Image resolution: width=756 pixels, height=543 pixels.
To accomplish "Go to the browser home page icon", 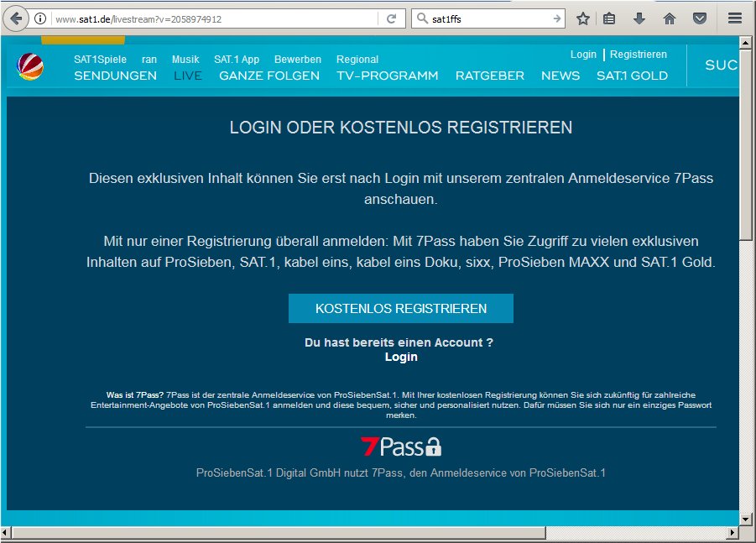I will click(670, 18).
